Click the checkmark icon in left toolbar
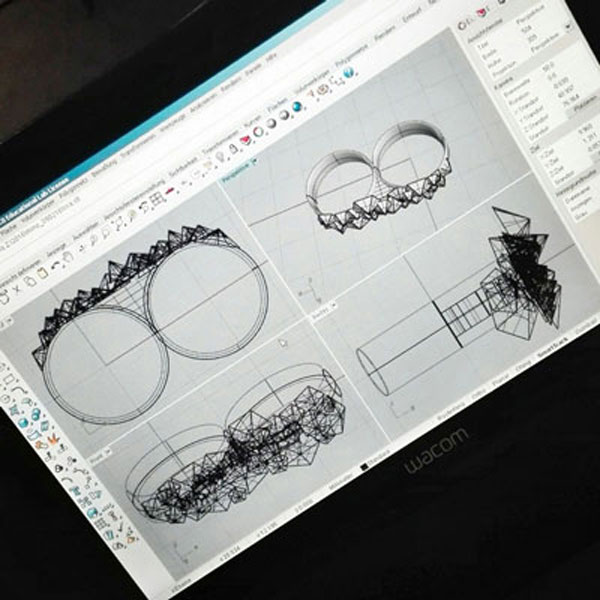 pyautogui.click(x=122, y=527)
